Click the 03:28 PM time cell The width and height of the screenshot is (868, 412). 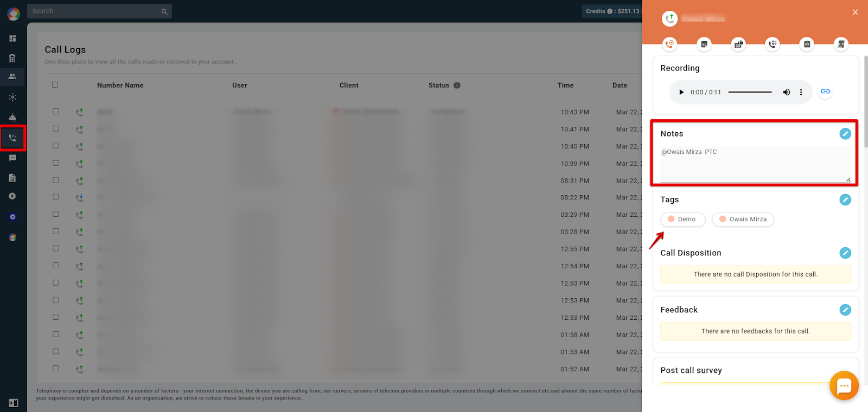575,232
